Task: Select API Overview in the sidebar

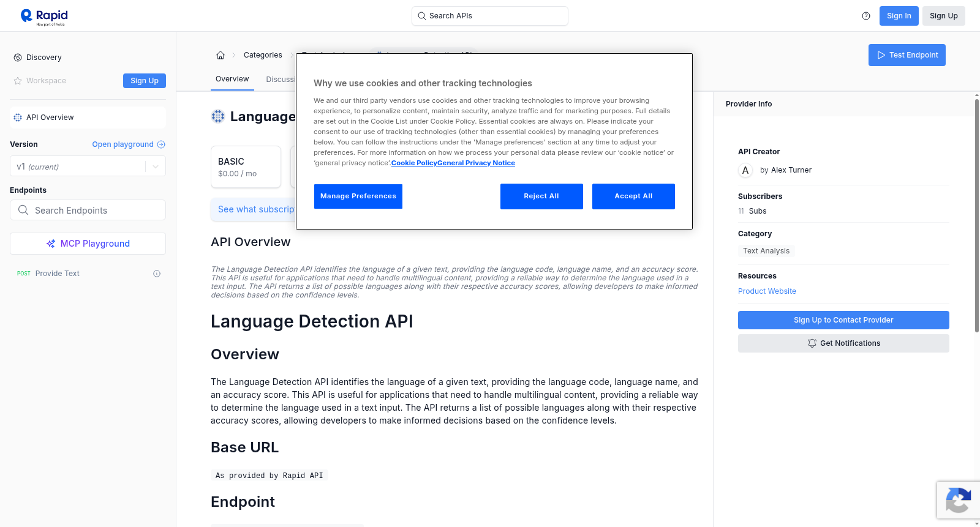Action: [x=88, y=118]
